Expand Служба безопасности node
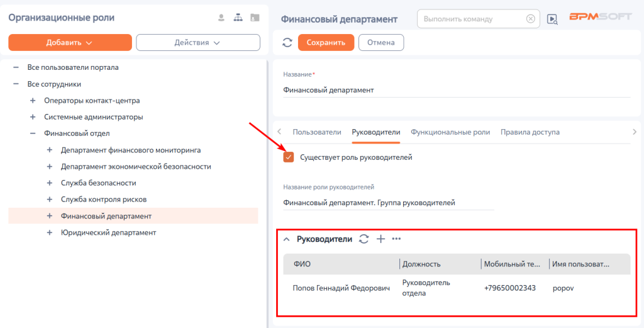The height and width of the screenshot is (328, 644). 50,183
